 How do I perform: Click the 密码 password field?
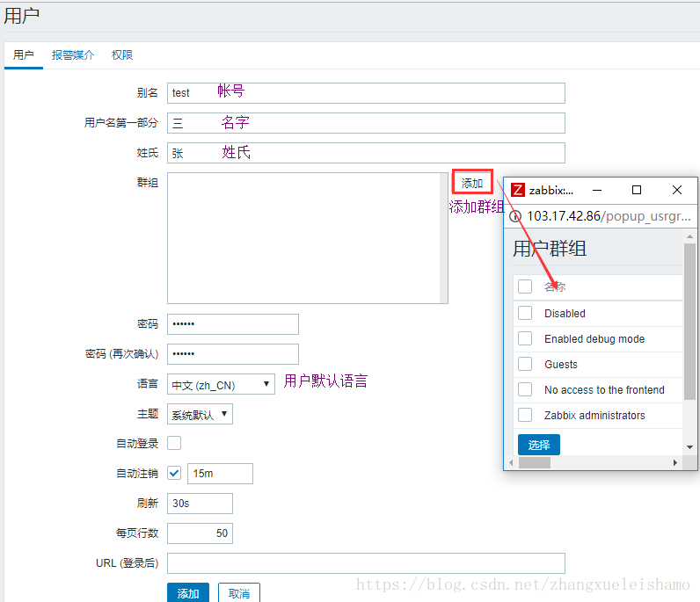coord(232,324)
